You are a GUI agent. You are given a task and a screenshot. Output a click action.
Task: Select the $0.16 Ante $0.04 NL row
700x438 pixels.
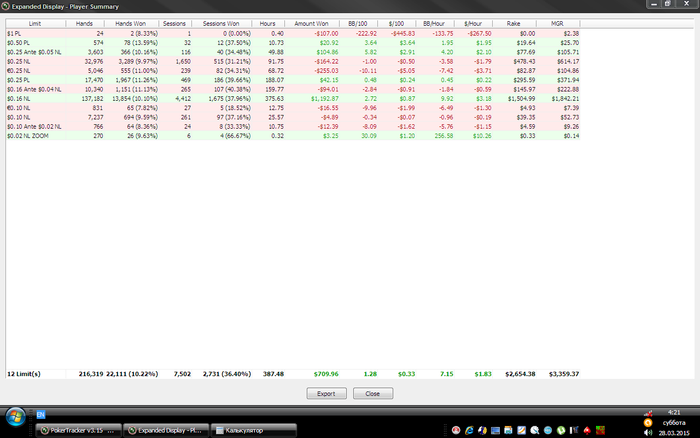click(293, 89)
